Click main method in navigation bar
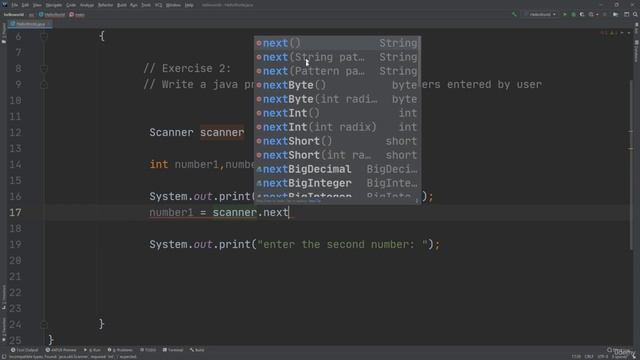 [77, 14]
